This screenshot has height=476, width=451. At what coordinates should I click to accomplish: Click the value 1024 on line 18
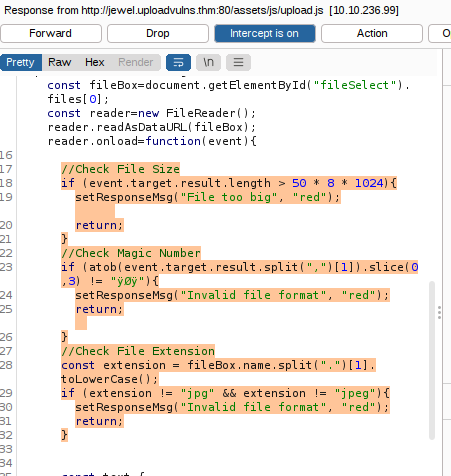click(369, 183)
